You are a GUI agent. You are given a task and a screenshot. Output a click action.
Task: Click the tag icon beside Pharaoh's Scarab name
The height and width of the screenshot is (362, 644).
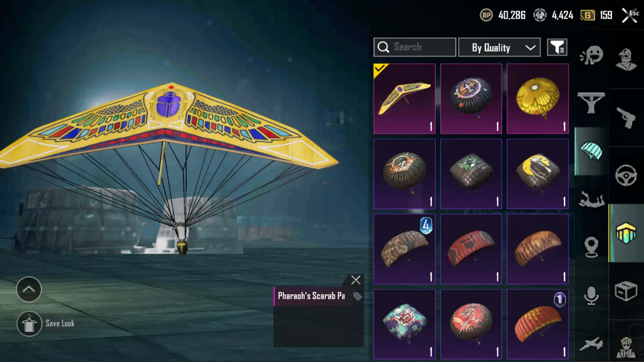click(x=358, y=296)
